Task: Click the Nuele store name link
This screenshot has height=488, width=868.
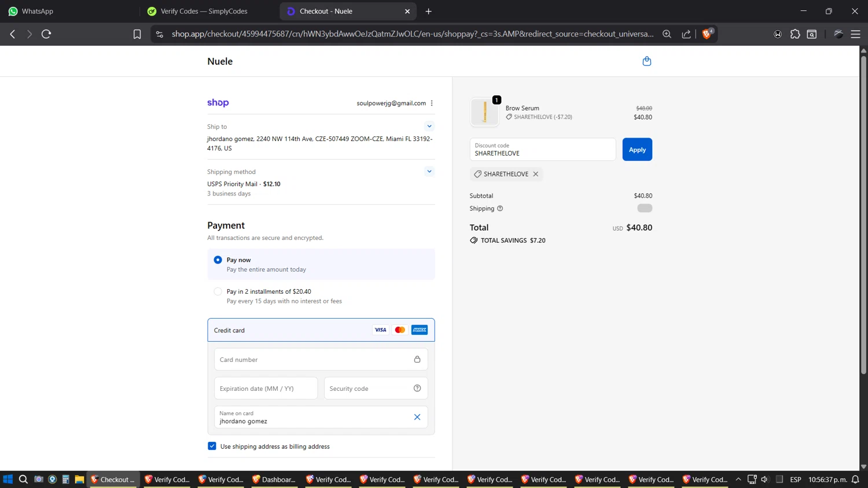Action: 220,61
